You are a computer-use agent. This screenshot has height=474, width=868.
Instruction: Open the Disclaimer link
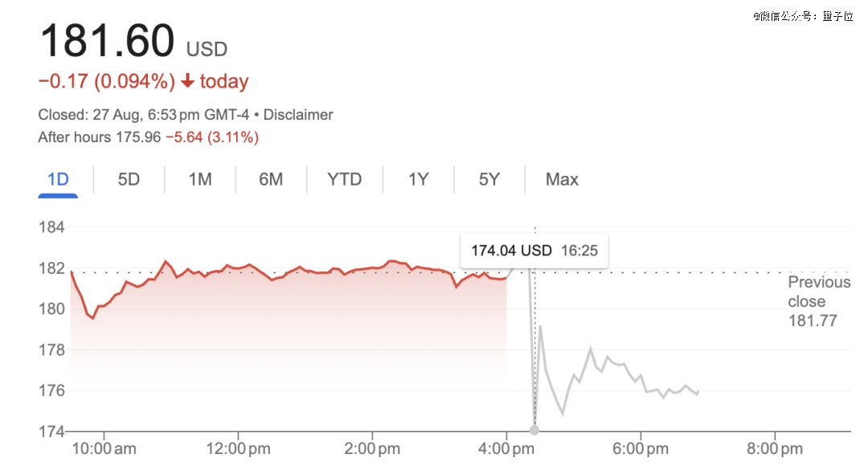(x=298, y=115)
